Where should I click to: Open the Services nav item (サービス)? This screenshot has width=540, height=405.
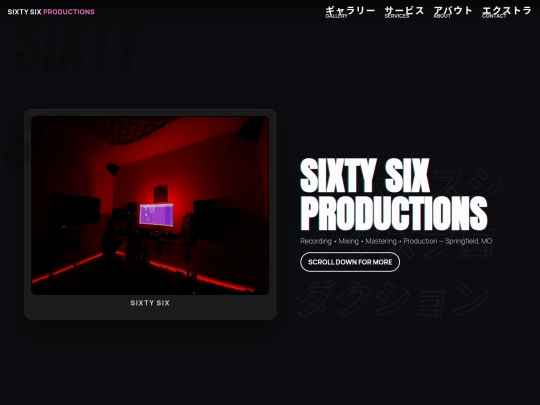tap(404, 11)
